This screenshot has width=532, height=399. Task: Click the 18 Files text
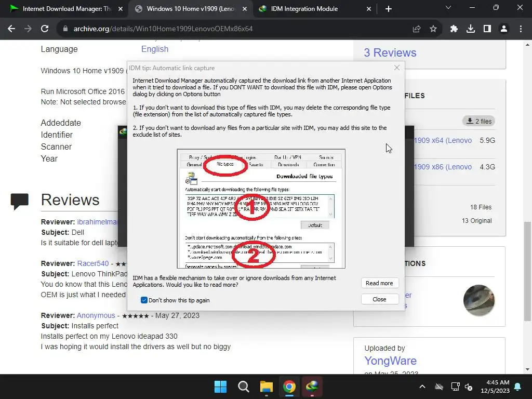tap(481, 207)
